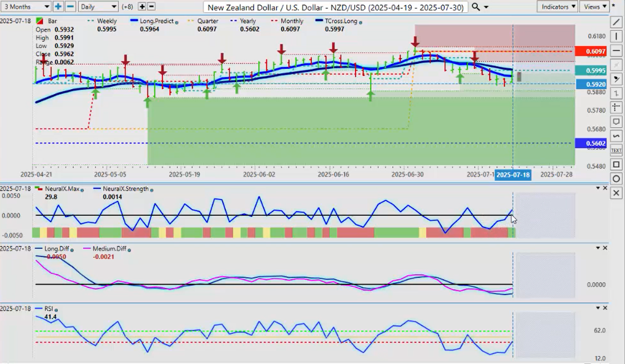Select the ellipse drawing tool
Image resolution: width=625 pixels, height=364 pixels.
coord(616,179)
